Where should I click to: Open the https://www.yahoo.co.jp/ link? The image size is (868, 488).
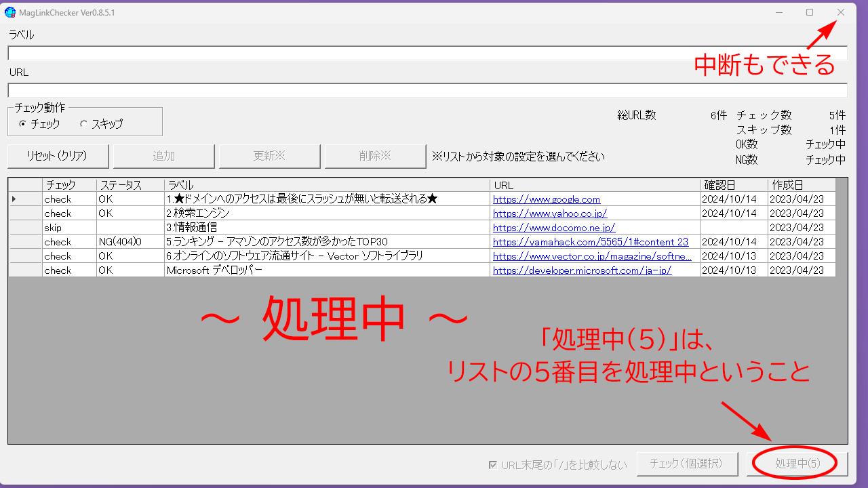coord(550,213)
